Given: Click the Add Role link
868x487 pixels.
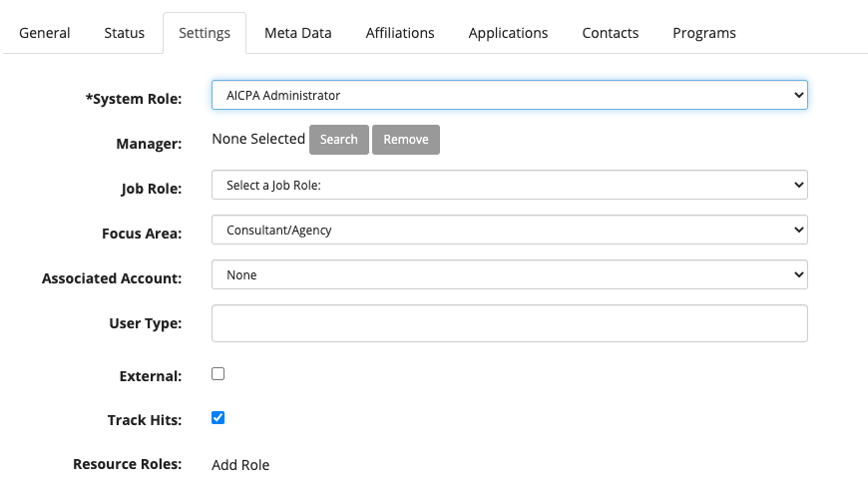Looking at the screenshot, I should 240,465.
